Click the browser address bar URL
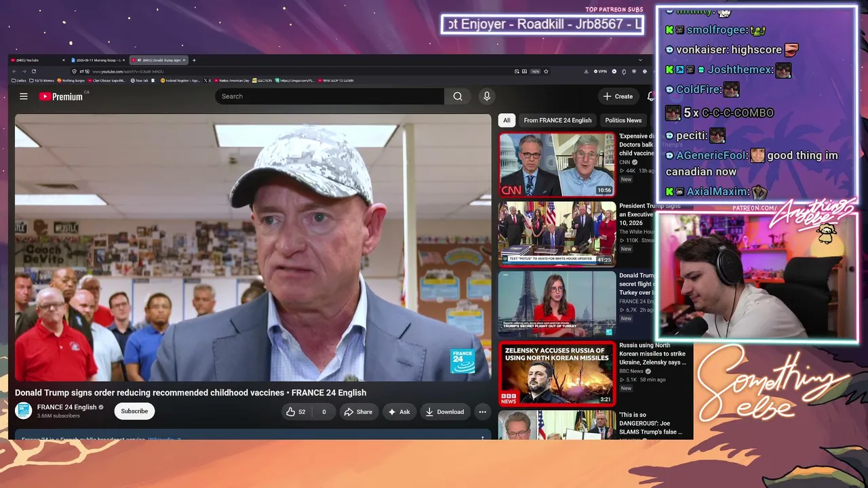 pyautogui.click(x=128, y=71)
